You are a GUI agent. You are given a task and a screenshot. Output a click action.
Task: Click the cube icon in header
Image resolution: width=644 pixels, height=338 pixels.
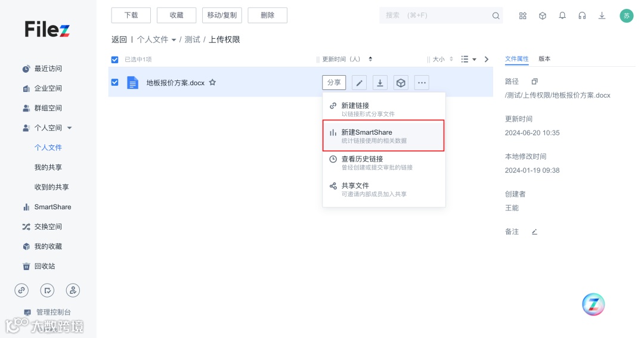(x=543, y=15)
